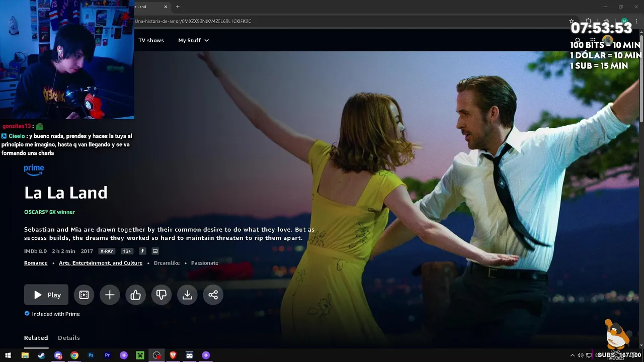Give the movie a thumbs up
Image resolution: width=644 pixels, height=362 pixels.
(x=135, y=295)
